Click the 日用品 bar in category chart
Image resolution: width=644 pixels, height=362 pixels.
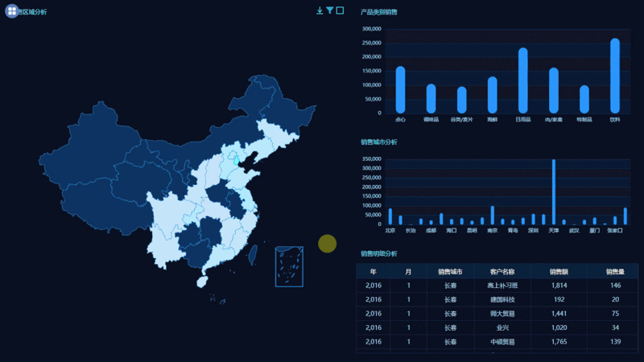pyautogui.click(x=522, y=80)
